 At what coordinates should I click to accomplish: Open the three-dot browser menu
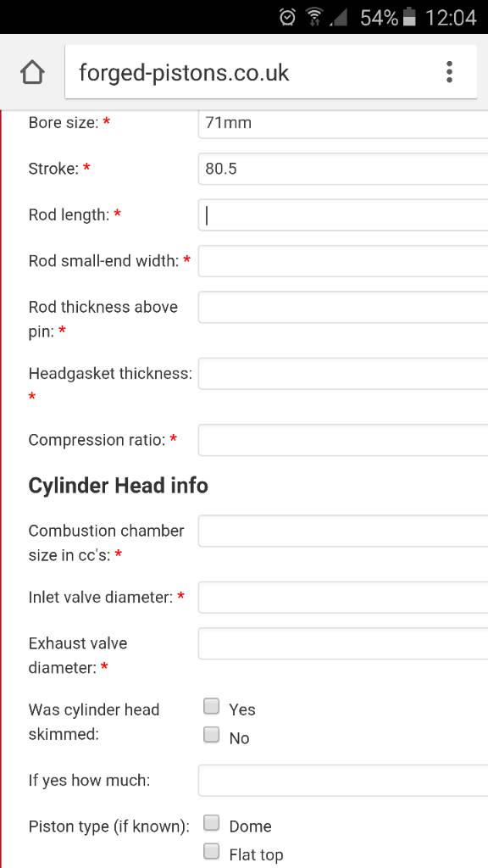(449, 72)
